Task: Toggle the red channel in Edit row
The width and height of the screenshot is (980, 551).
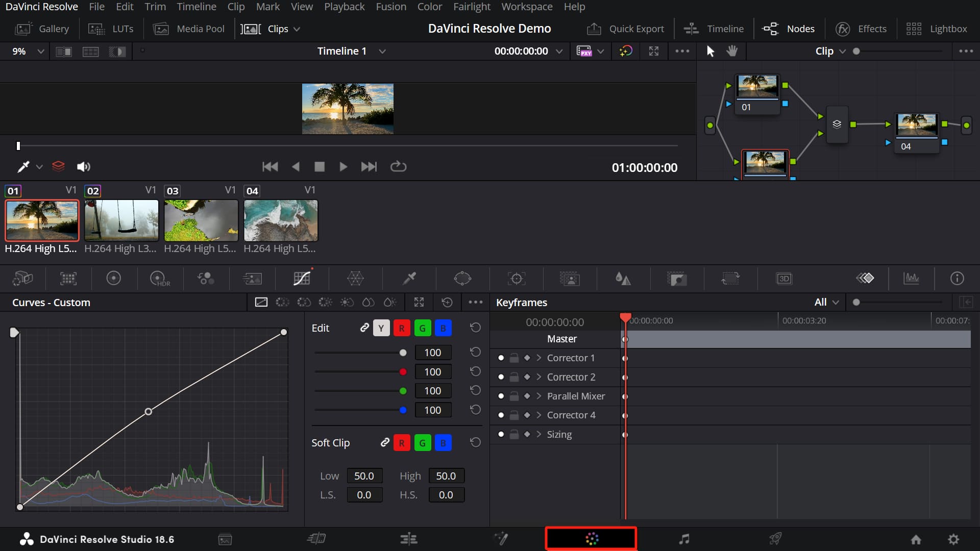Action: 402,328
